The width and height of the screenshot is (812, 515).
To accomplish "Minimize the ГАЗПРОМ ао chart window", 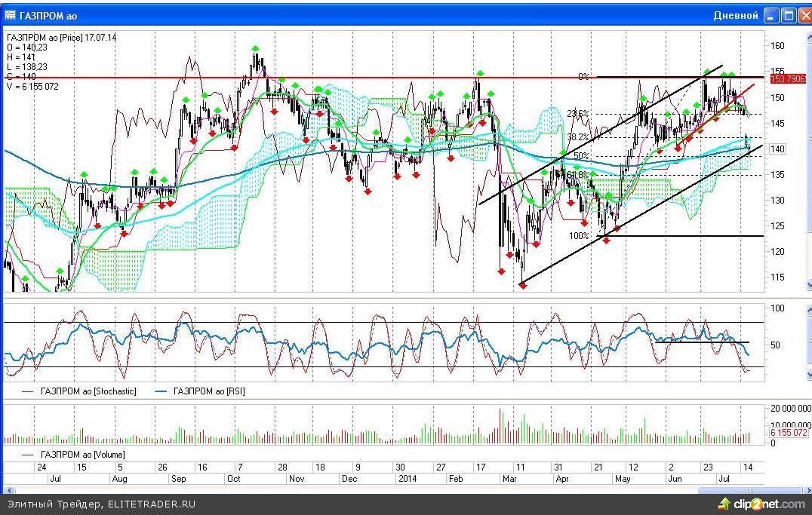I will tap(771, 15).
